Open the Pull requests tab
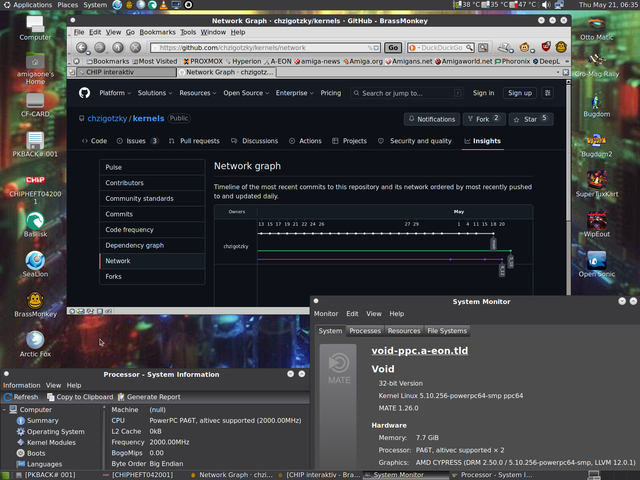Image resolution: width=640 pixels, height=480 pixels. pyautogui.click(x=194, y=141)
